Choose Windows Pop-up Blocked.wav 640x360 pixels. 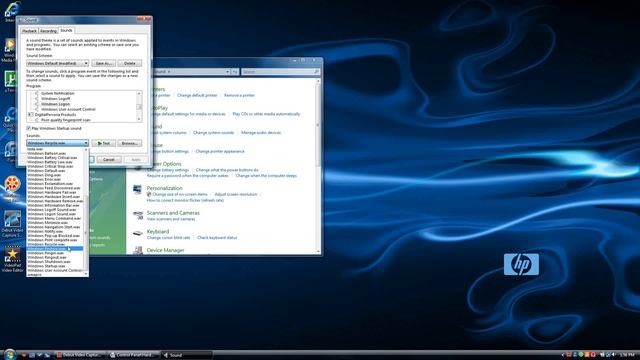pyautogui.click(x=55, y=236)
